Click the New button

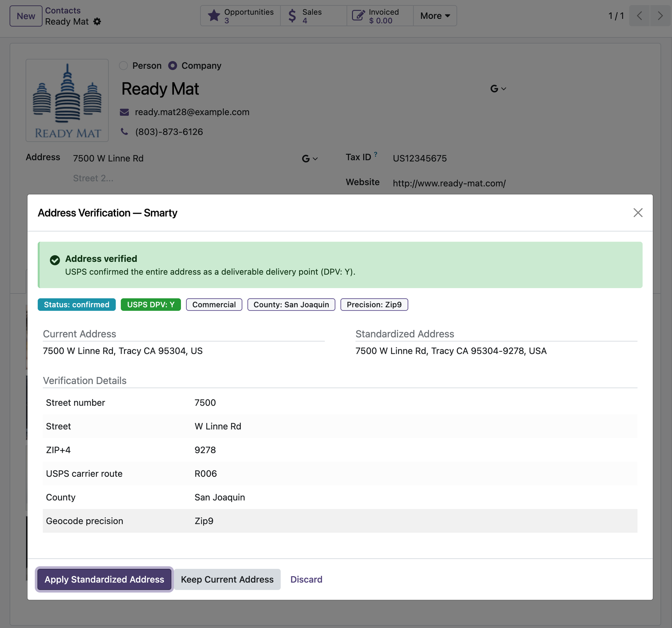(26, 16)
